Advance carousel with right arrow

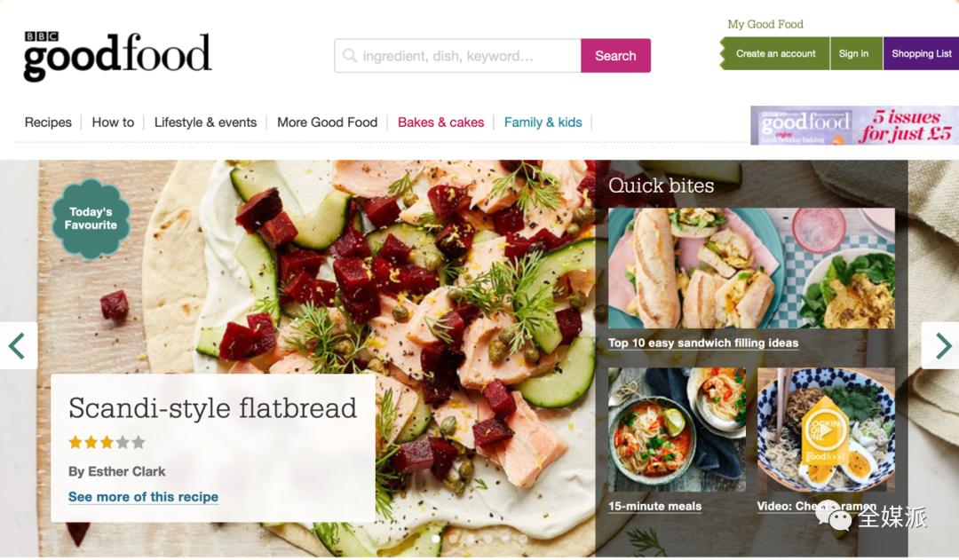coord(942,346)
